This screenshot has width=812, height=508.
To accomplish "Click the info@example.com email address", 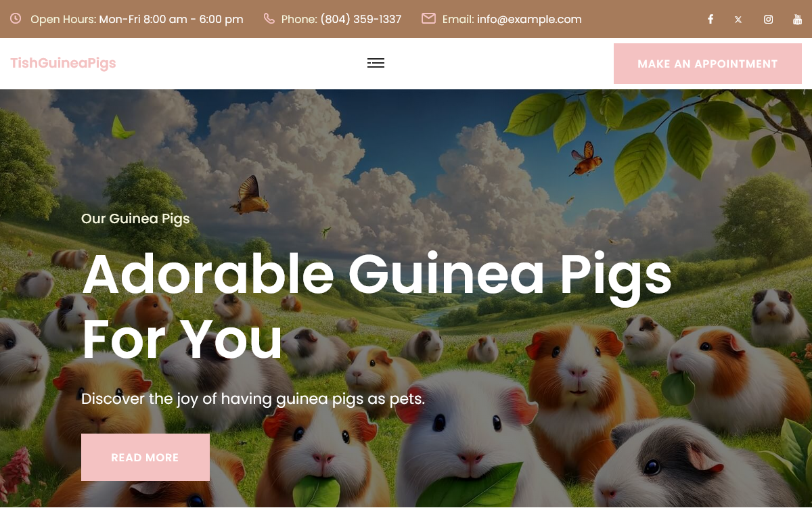I will pos(529,19).
